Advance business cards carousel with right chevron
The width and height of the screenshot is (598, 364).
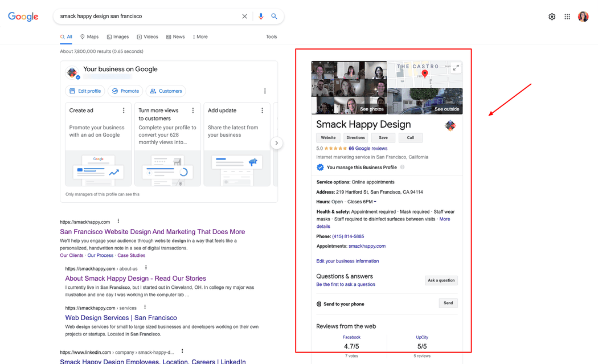click(x=276, y=143)
